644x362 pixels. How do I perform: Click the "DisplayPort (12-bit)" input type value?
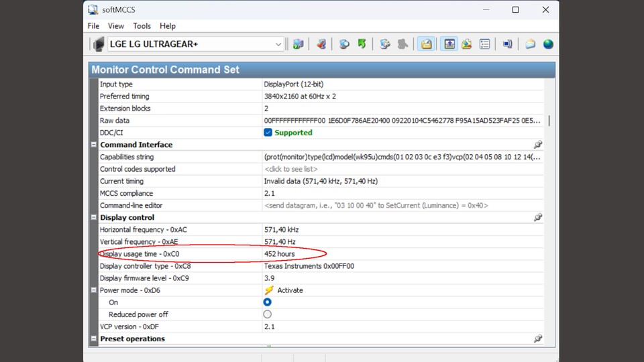(x=294, y=84)
